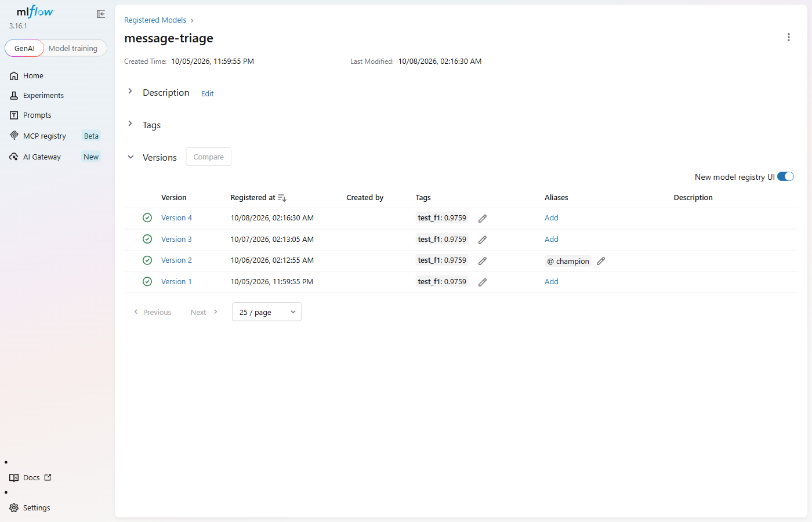Click the Registered at sort icon
This screenshot has width=812, height=522.
(282, 198)
